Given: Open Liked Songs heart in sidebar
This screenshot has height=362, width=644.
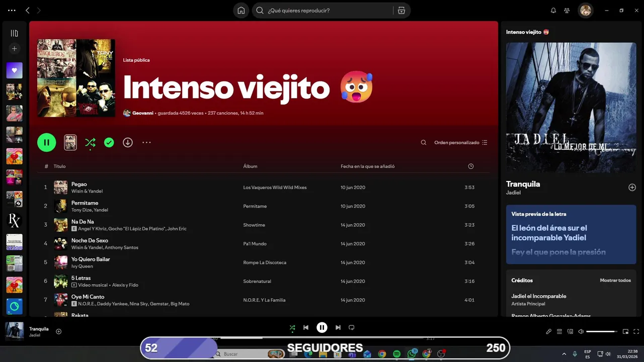Looking at the screenshot, I should click(x=14, y=70).
